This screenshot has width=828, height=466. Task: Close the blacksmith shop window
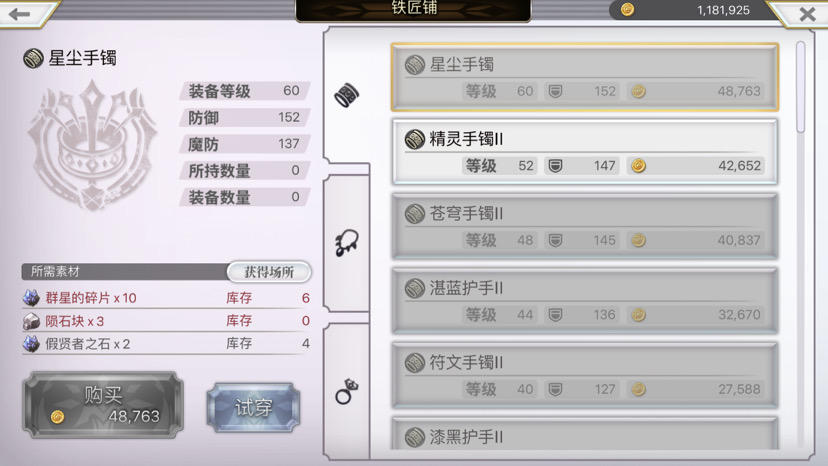pyautogui.click(x=807, y=14)
